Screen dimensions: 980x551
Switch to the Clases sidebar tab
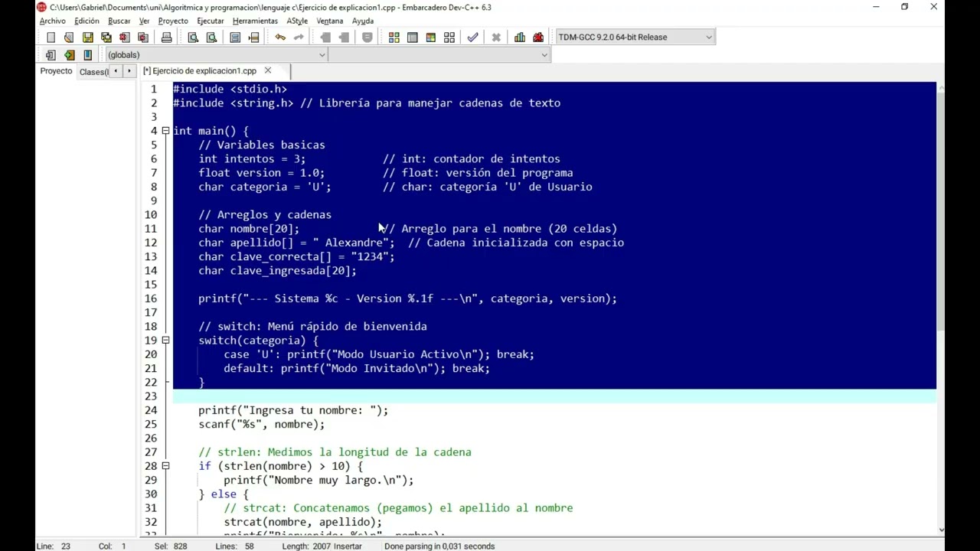[93, 71]
